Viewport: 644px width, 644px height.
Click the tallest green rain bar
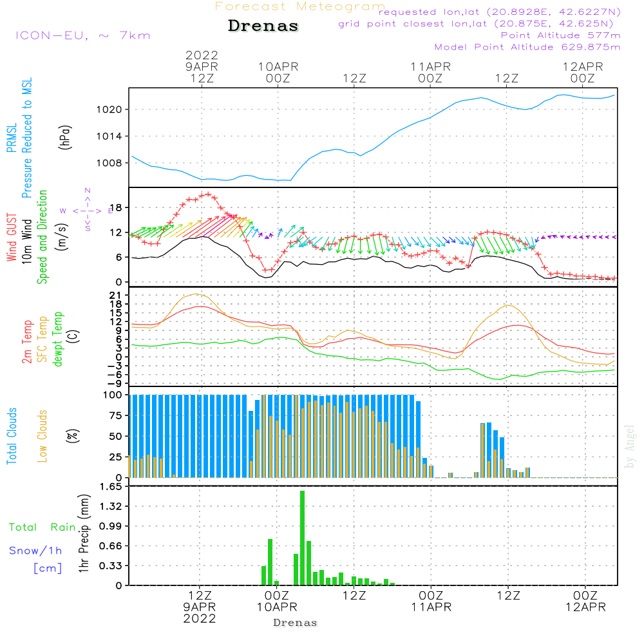pyautogui.click(x=302, y=538)
